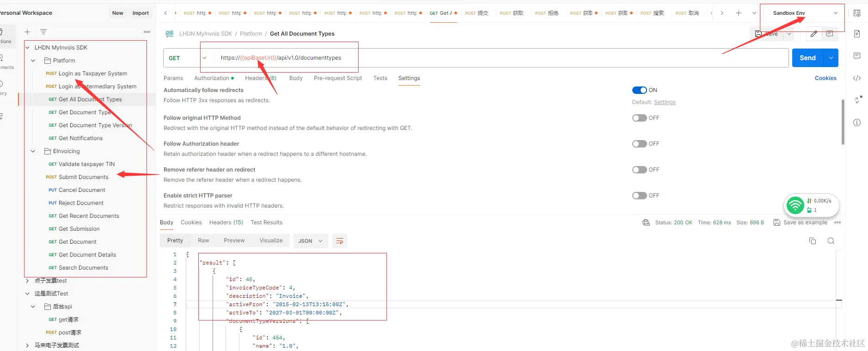Screen dimensions: 868x351
Task: Create a new collection with the plus icon
Action: (27, 32)
